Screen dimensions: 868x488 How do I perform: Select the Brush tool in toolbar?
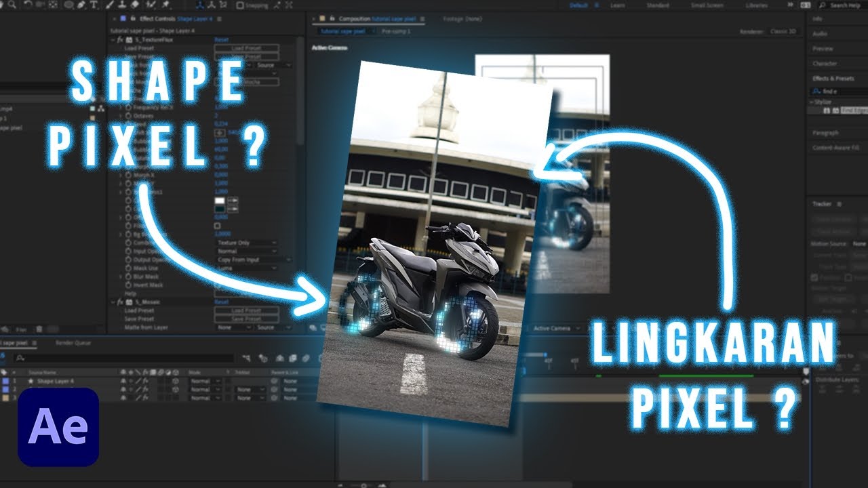[x=109, y=5]
